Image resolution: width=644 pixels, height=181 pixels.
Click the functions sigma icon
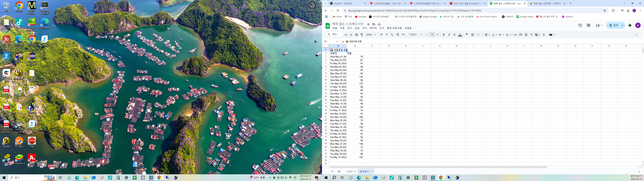[x=544, y=35]
